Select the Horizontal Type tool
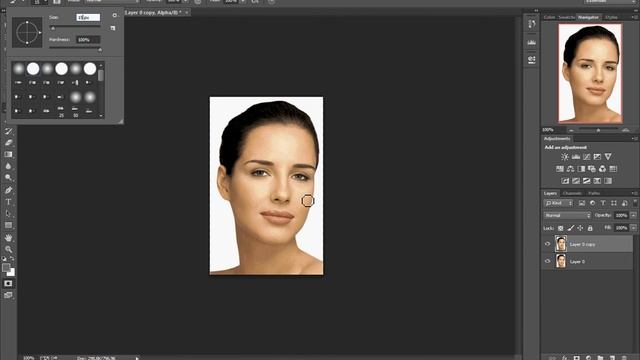Image resolution: width=640 pixels, height=360 pixels. [8, 202]
